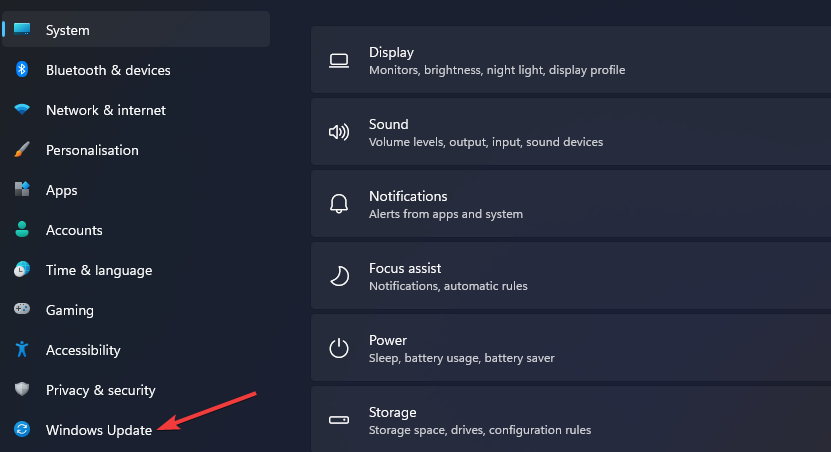The image size is (831, 452).
Task: Select the Apps icon in the sidebar
Action: coord(21,190)
